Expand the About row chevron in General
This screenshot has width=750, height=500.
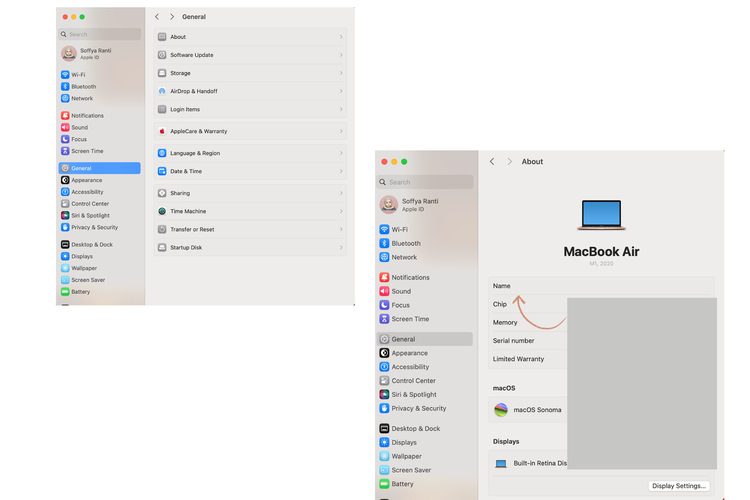point(341,37)
